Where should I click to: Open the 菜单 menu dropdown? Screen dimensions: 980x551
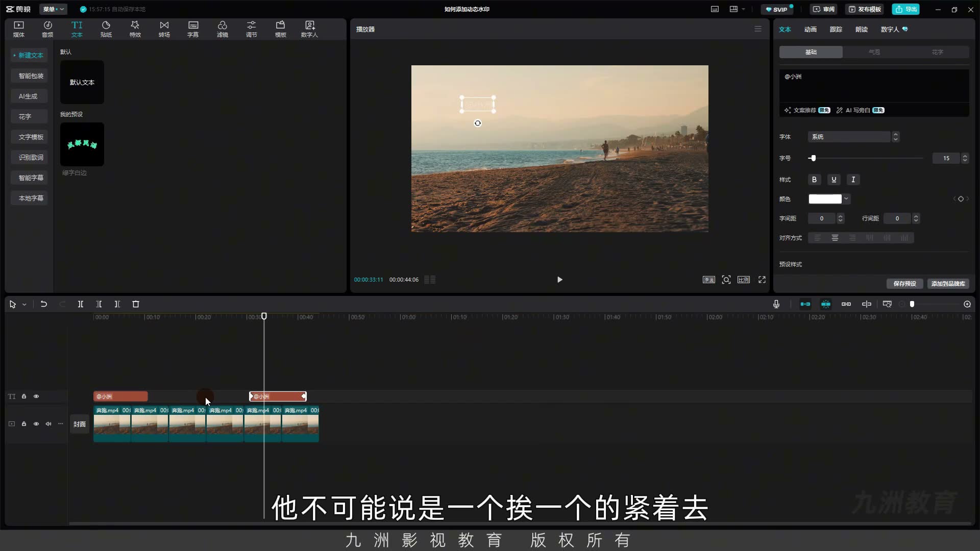[54, 9]
